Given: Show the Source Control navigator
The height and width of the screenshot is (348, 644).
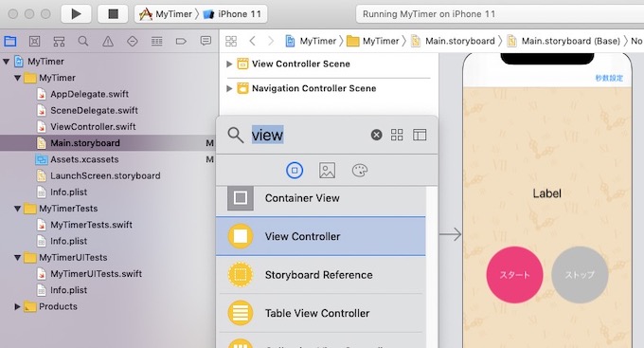Looking at the screenshot, I should (x=34, y=41).
